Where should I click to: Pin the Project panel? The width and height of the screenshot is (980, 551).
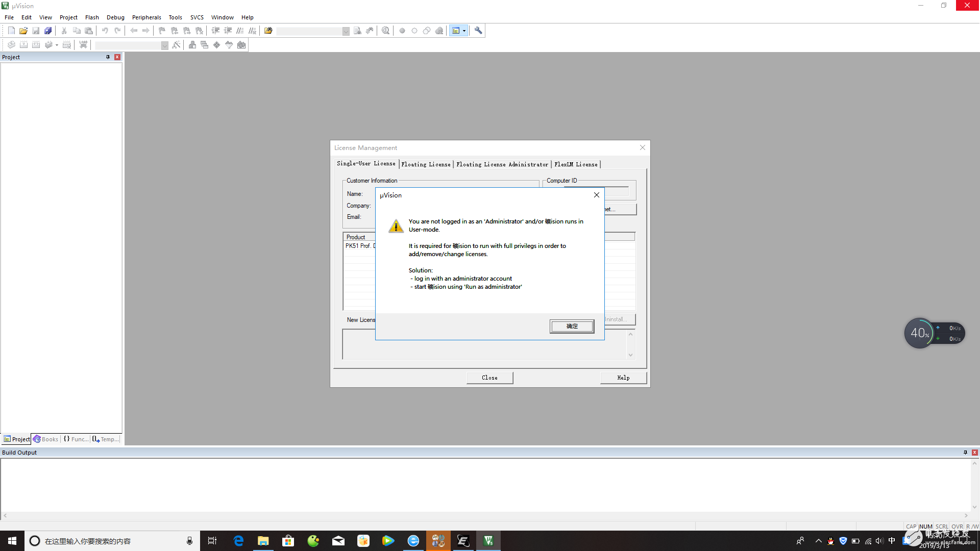tap(108, 57)
